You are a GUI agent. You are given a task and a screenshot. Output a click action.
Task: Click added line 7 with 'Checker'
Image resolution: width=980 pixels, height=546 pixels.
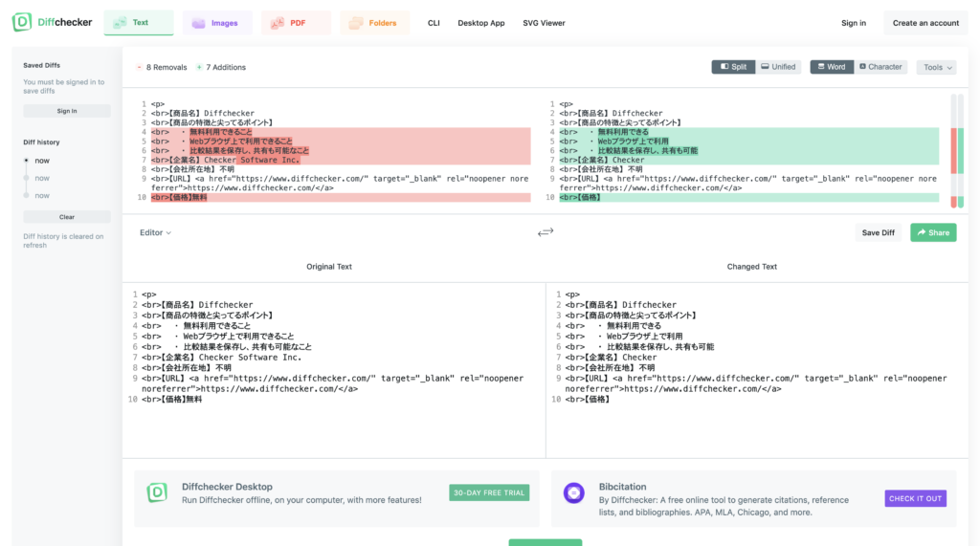748,160
